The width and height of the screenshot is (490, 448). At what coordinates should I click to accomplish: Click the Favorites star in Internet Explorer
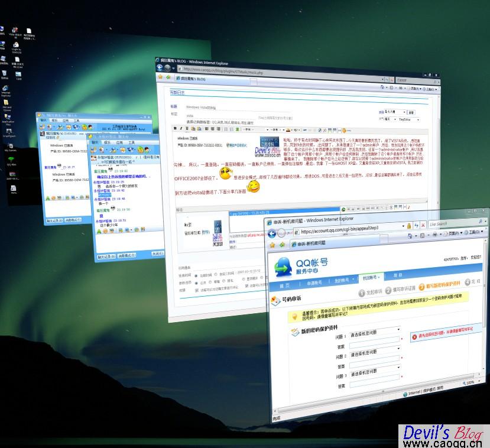click(x=271, y=245)
